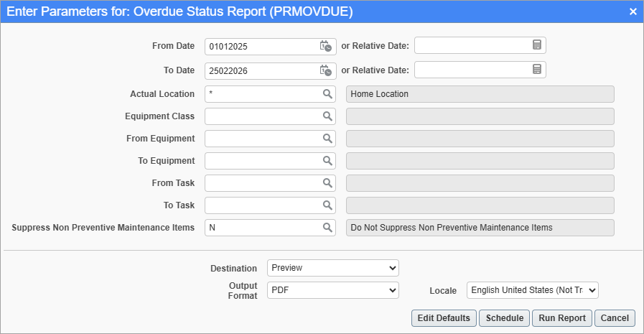Click the Run Report button
644x334 pixels.
562,318
